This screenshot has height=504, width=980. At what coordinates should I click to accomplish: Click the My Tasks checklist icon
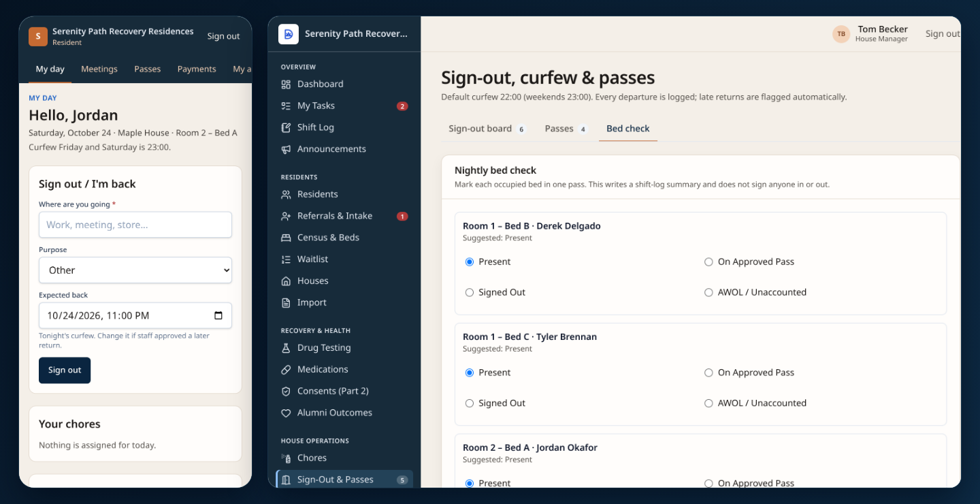click(x=286, y=106)
